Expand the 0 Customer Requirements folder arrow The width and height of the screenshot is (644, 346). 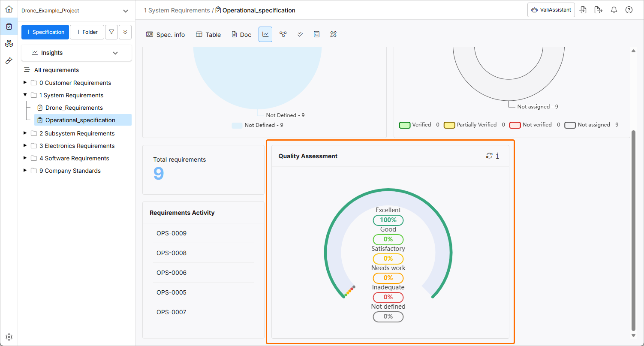[25, 83]
